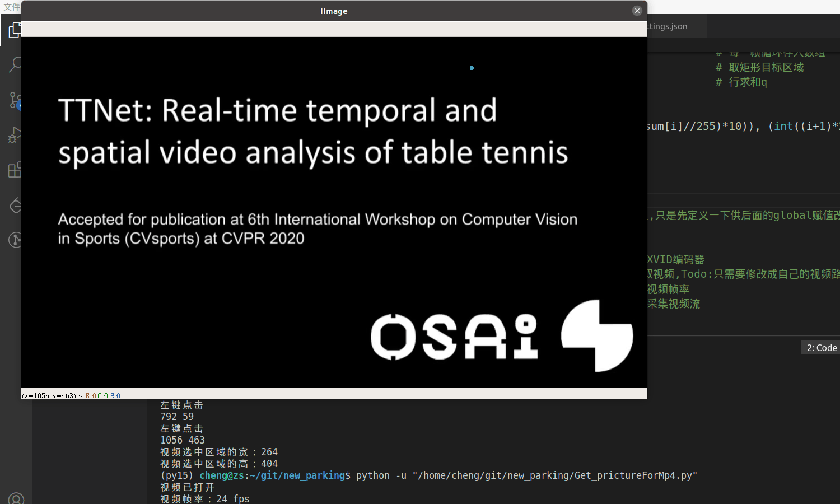The height and width of the screenshot is (504, 840).
Task: Click the white circular OSAI emblem
Action: pos(597,335)
